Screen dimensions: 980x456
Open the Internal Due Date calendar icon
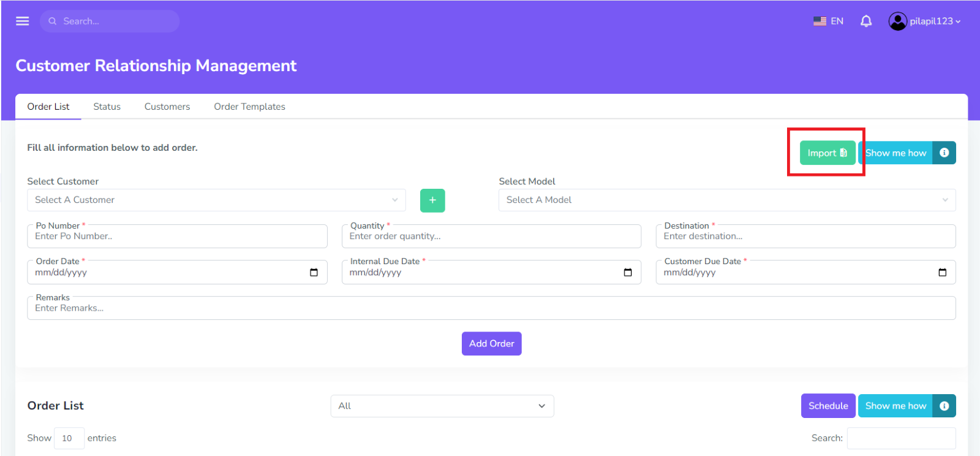coord(628,273)
